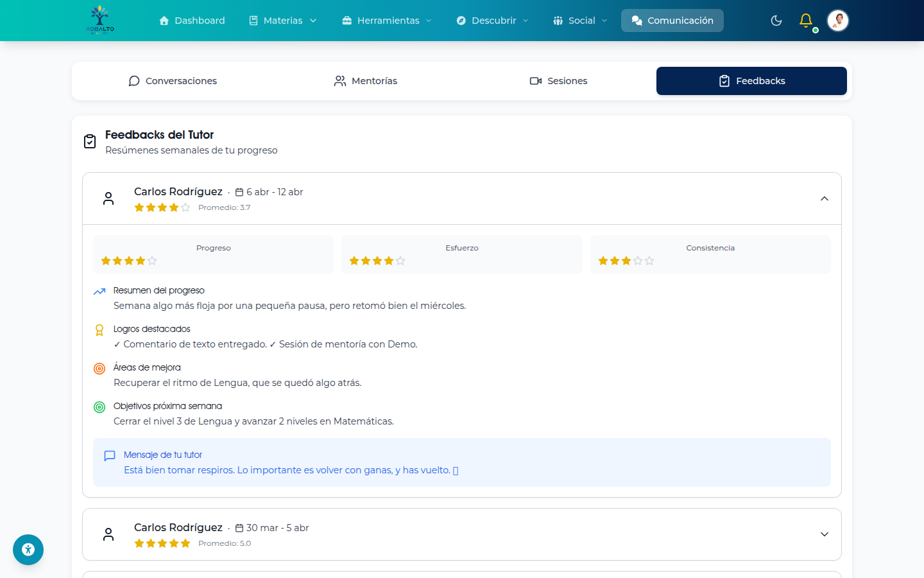Click calendar icon next to 6 abr - 12 abr
This screenshot has height=578, width=924.
pos(239,192)
